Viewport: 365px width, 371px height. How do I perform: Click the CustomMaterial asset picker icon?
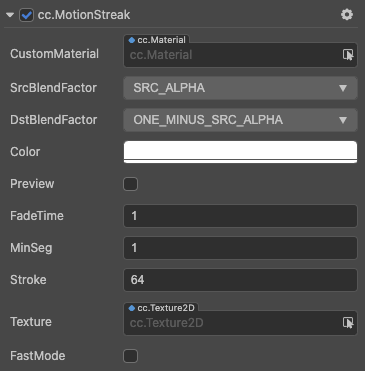(x=348, y=55)
